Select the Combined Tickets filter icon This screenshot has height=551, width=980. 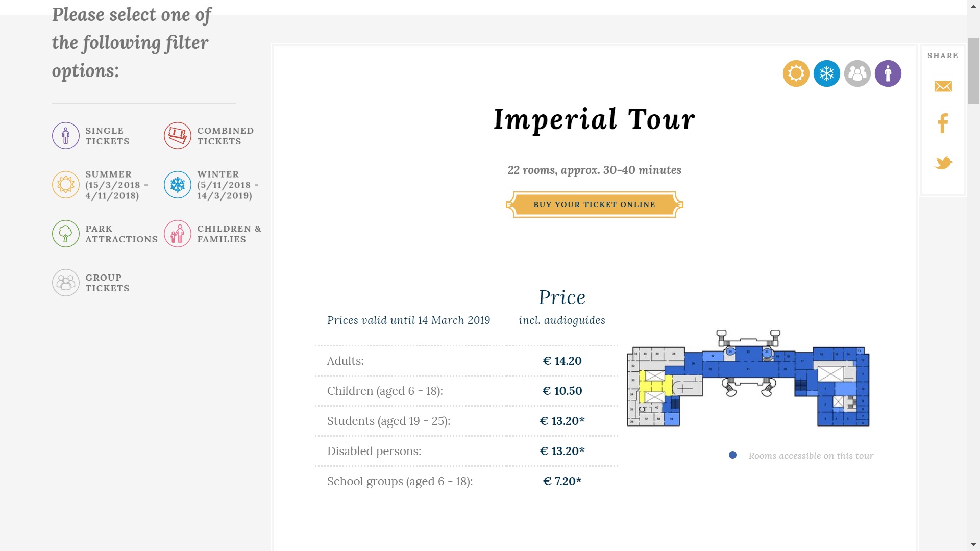178,136
